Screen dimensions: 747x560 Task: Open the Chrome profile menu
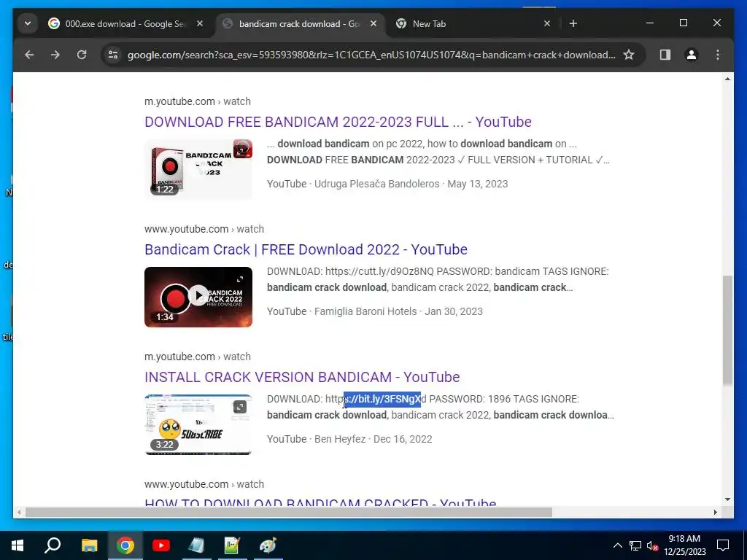(x=692, y=55)
